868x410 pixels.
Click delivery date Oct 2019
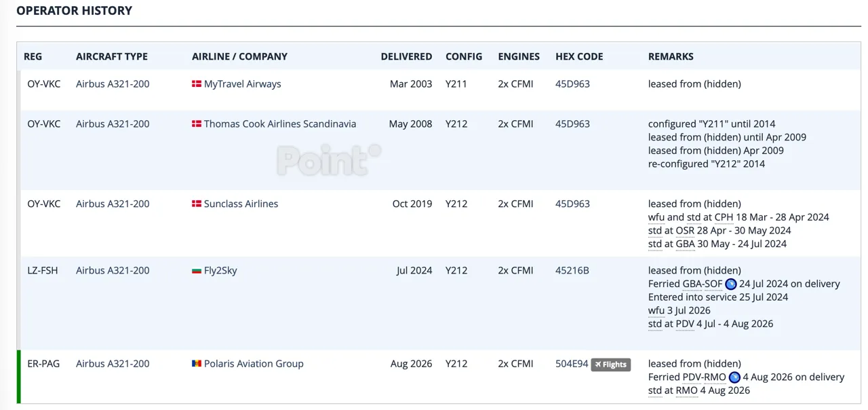(x=412, y=204)
